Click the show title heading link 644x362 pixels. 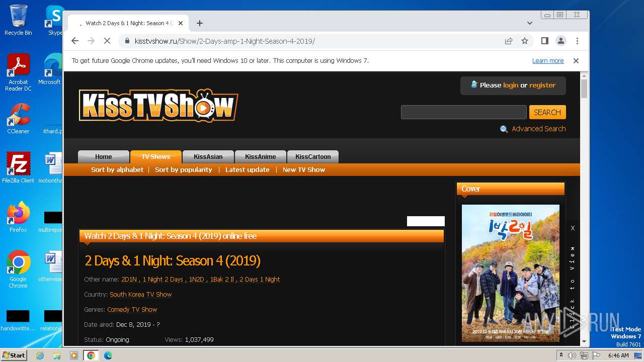(173, 261)
